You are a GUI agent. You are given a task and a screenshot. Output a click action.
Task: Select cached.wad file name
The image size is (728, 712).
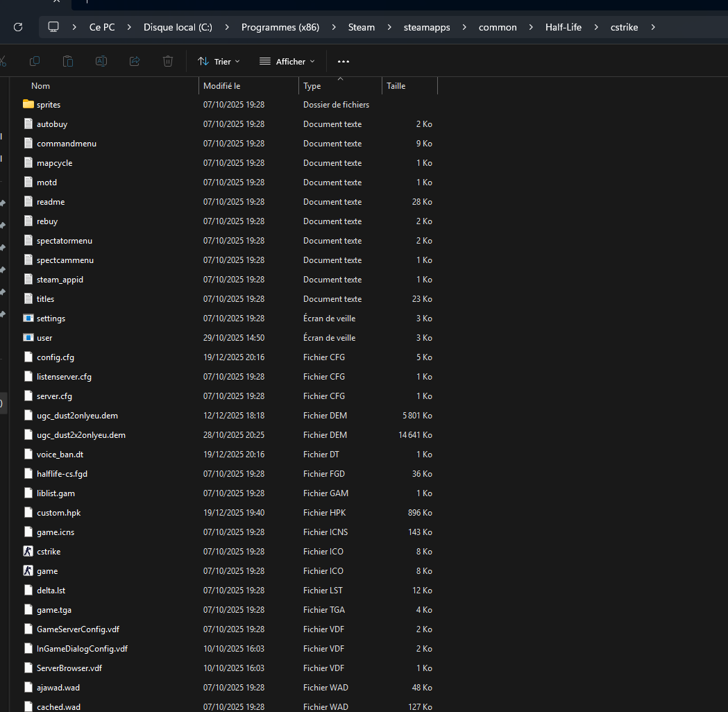58,707
